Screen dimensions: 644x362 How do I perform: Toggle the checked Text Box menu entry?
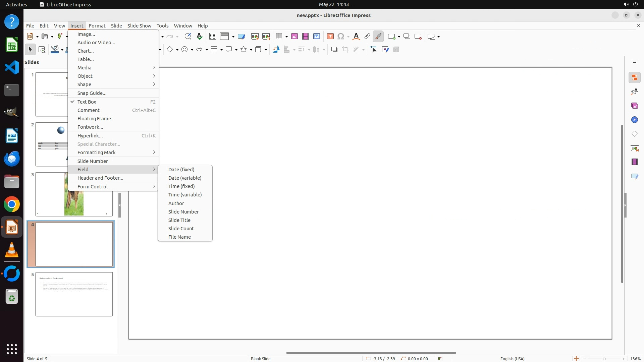(87, 102)
